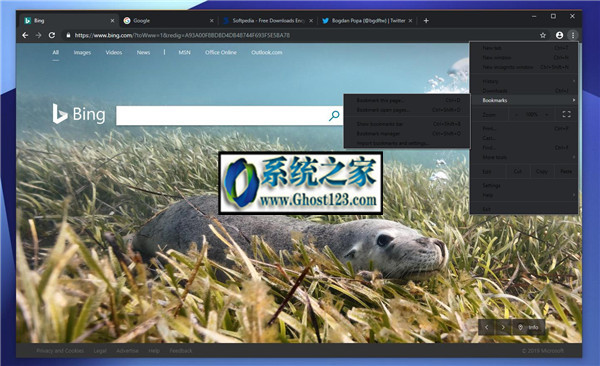Show previous Bing background image
600x366 pixels.
(x=487, y=327)
